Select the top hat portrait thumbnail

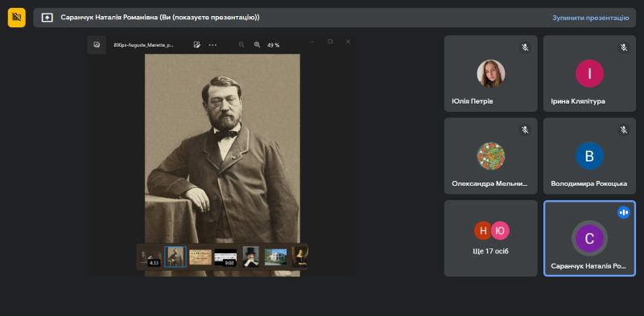[x=250, y=256]
